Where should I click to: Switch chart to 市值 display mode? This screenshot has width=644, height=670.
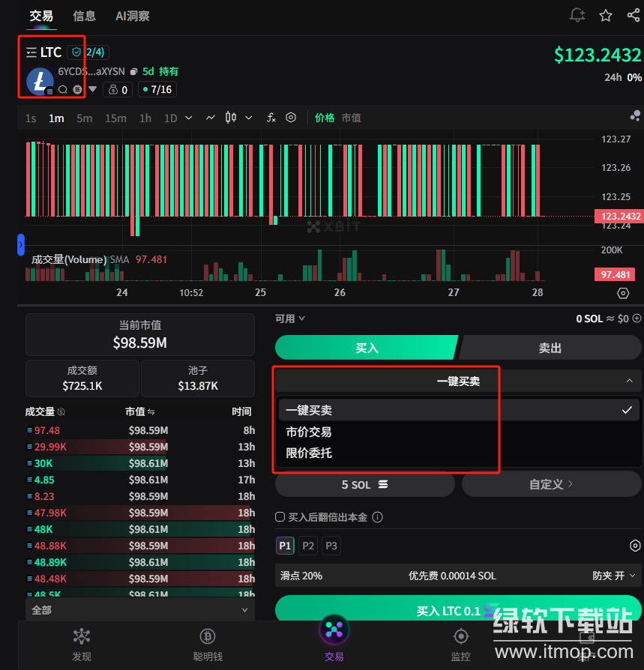click(x=351, y=118)
